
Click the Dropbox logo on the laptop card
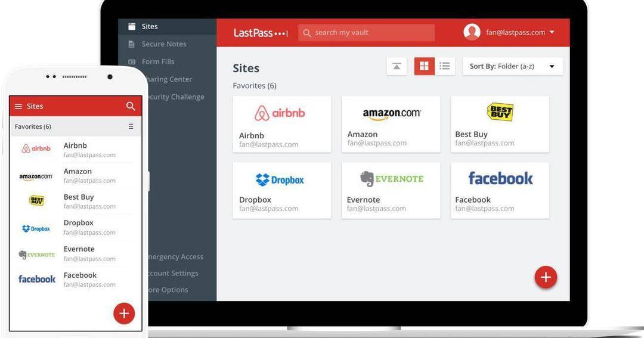[280, 179]
